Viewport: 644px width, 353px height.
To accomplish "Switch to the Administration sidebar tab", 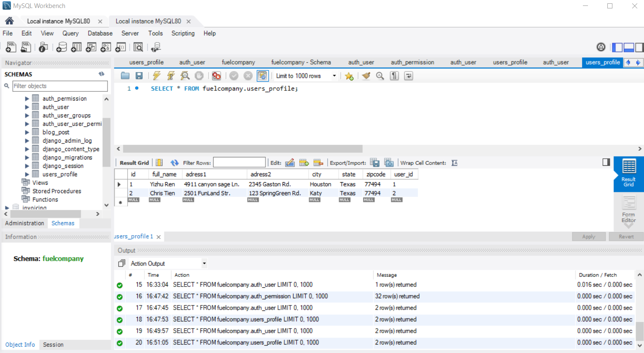I will [x=24, y=223].
